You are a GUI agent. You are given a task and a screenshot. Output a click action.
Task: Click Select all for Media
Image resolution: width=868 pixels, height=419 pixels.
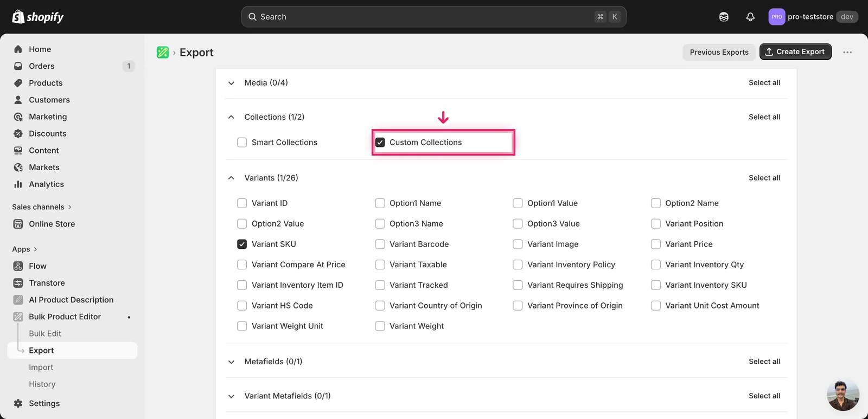coord(764,83)
